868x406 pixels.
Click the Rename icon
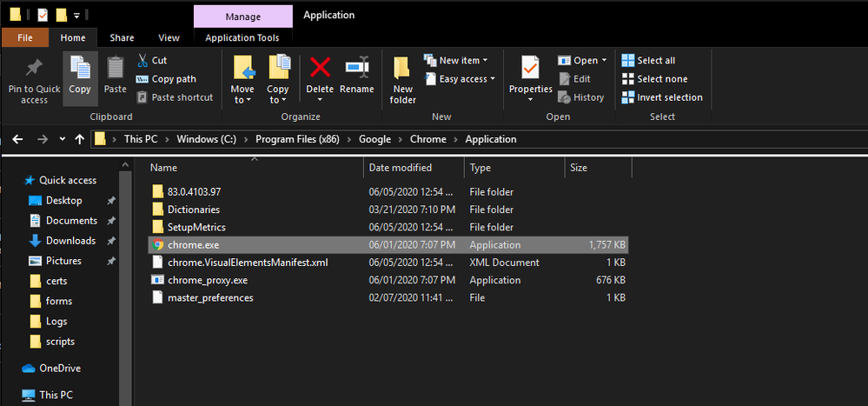point(357,67)
